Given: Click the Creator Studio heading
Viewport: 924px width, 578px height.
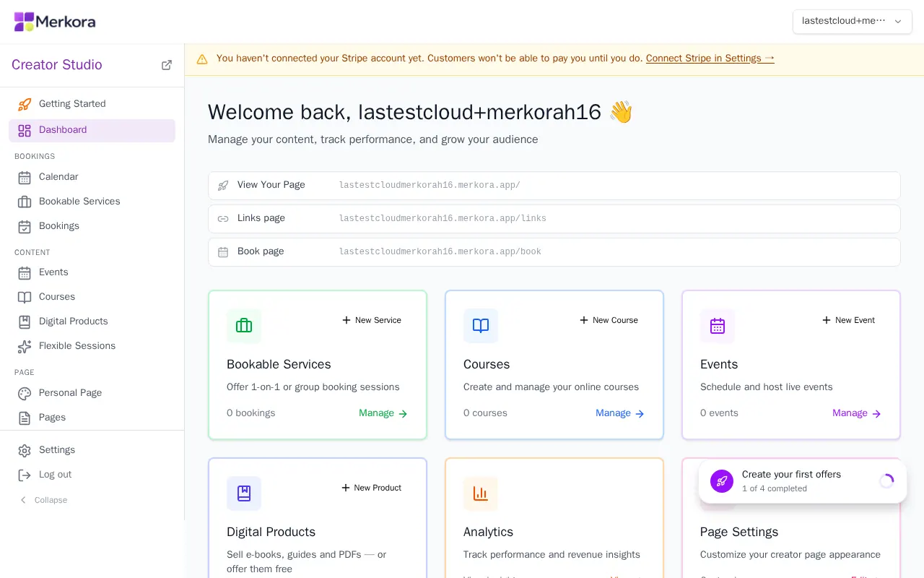Looking at the screenshot, I should coord(57,65).
